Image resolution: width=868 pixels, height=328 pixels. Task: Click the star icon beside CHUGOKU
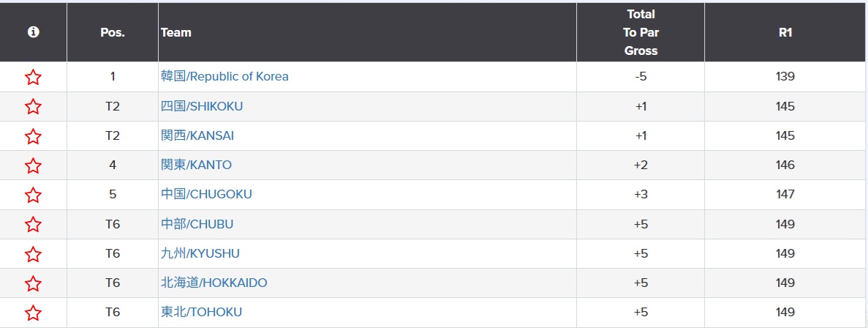33,195
